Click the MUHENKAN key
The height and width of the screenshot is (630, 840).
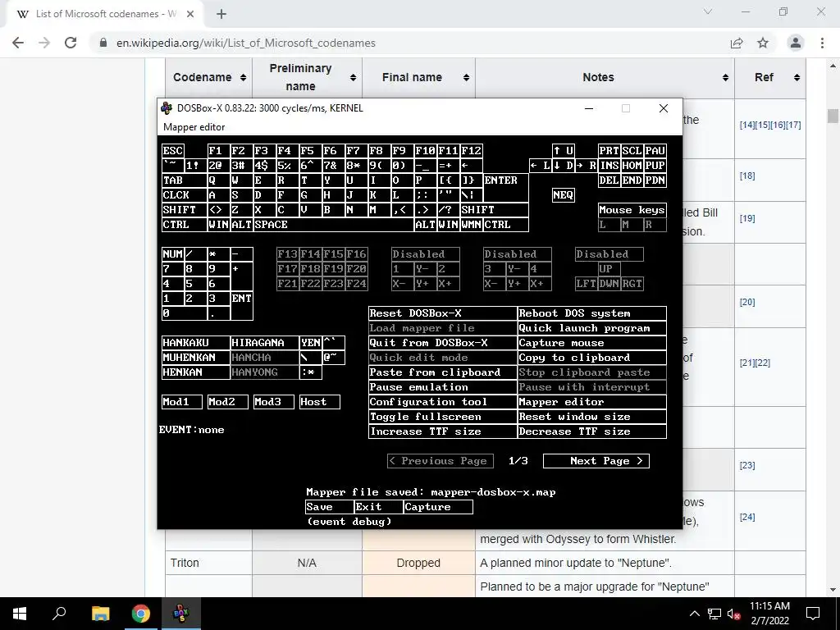tap(195, 358)
